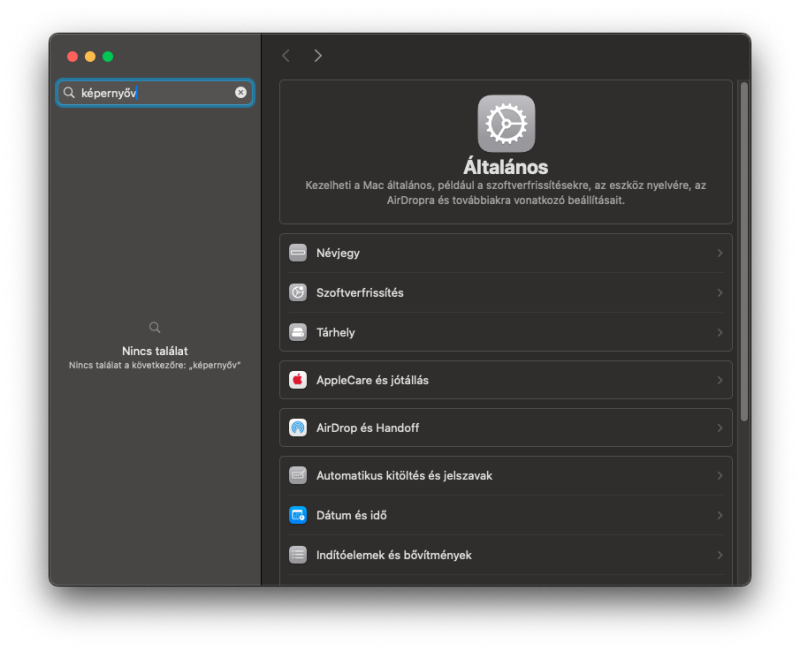
Task: Select the Szoftverfrissítés label
Action: pyautogui.click(x=360, y=293)
